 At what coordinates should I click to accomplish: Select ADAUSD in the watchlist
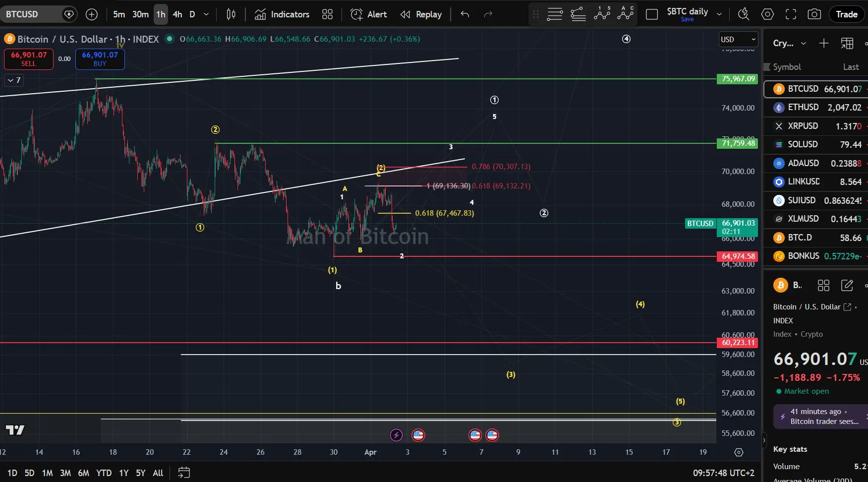click(816, 163)
